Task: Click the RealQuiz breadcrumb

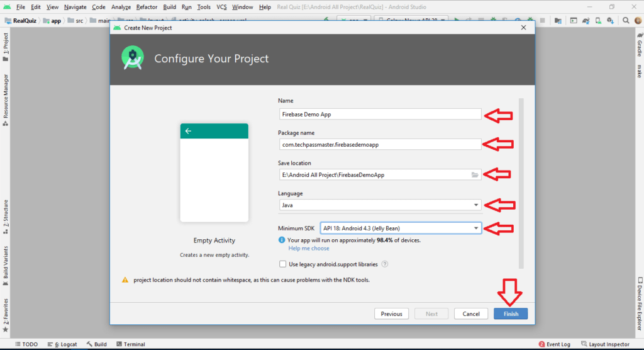Action: (21, 21)
